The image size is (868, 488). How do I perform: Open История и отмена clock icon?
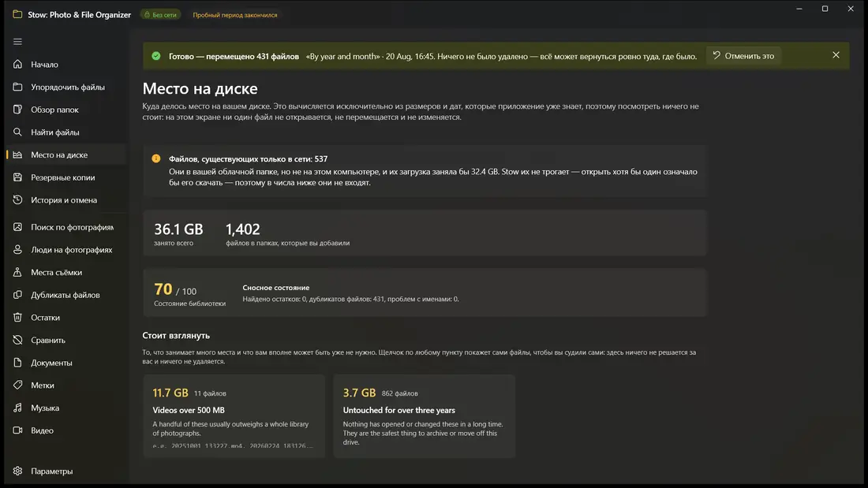[17, 199]
